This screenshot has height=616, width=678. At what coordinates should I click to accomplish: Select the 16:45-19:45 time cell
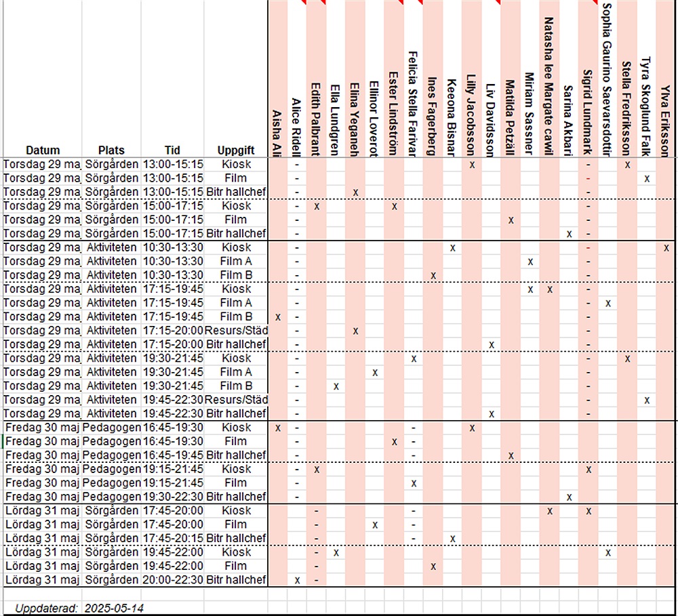pos(172,455)
